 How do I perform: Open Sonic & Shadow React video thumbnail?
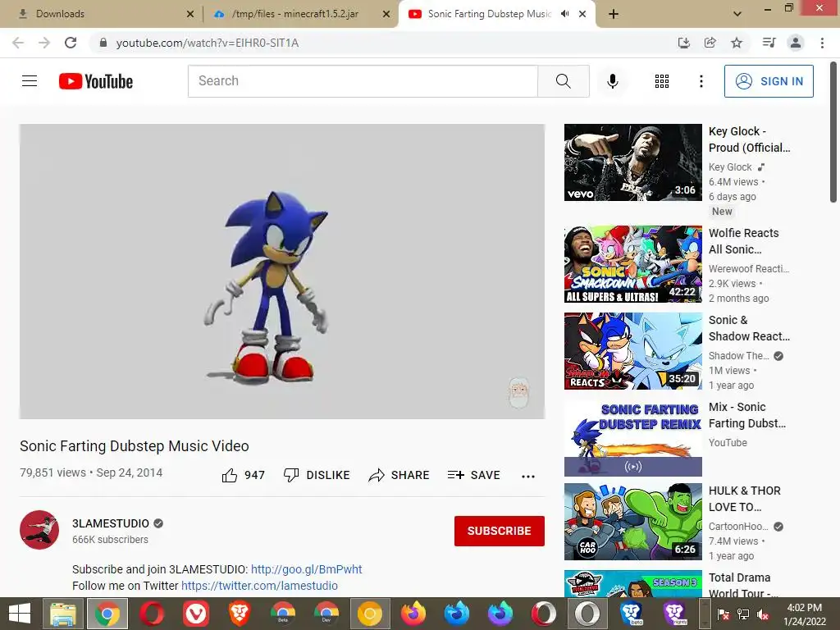[x=632, y=351]
